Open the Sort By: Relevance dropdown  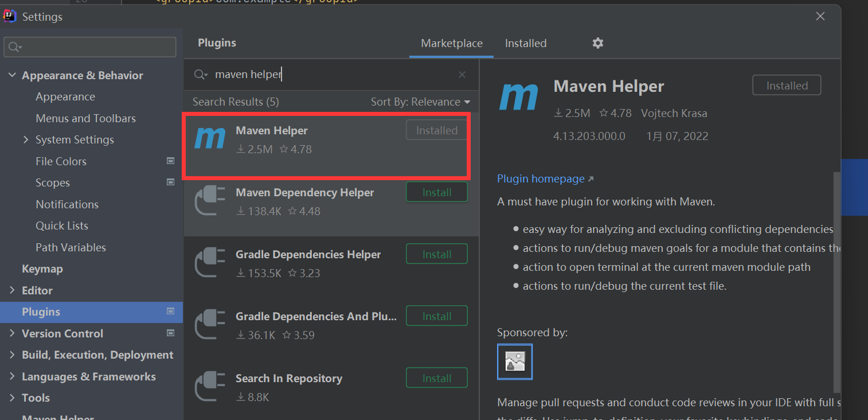point(420,102)
